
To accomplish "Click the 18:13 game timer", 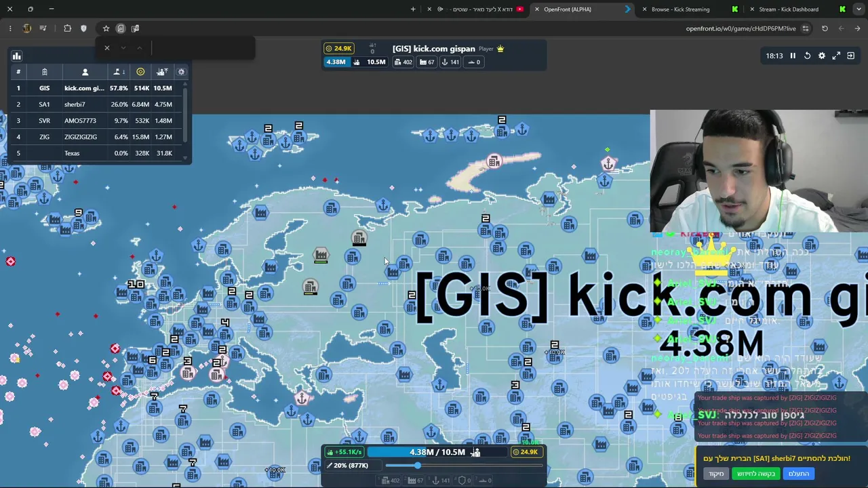I will tap(774, 56).
